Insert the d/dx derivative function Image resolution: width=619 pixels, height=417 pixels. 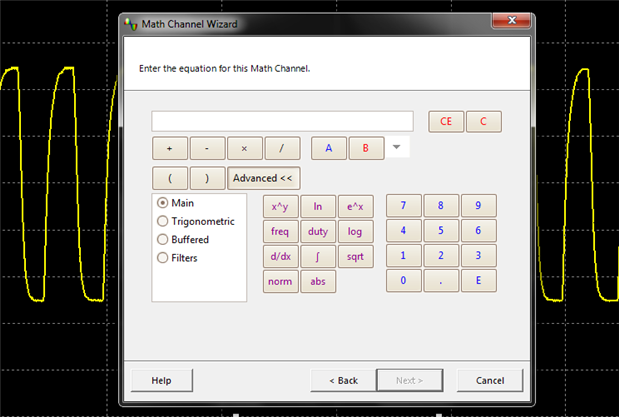click(x=280, y=256)
